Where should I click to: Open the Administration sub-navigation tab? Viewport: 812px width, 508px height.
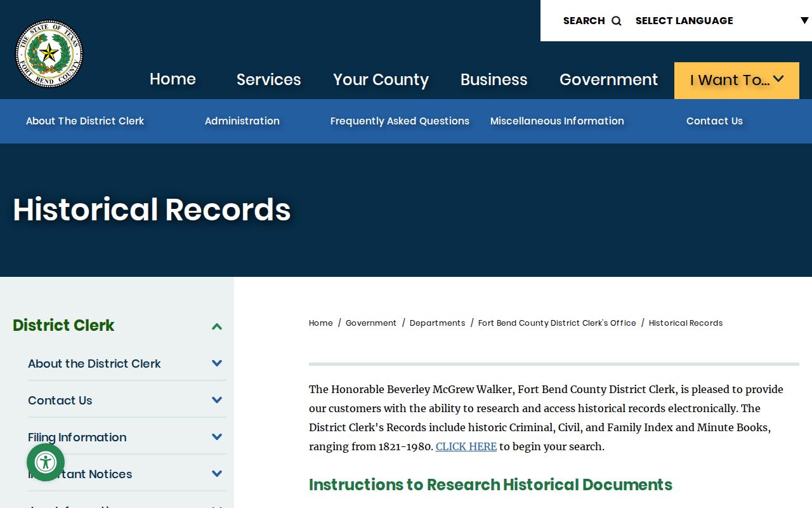coord(242,121)
